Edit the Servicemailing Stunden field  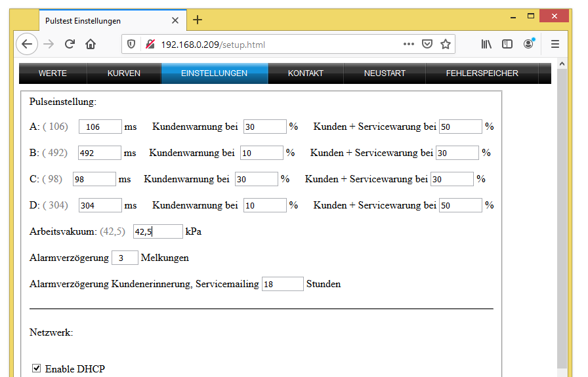tap(282, 284)
